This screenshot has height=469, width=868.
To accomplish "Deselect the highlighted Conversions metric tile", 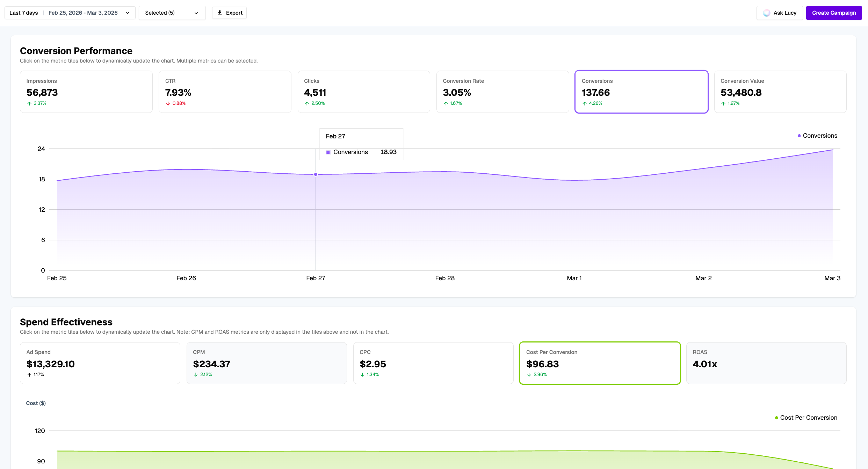I will click(x=641, y=92).
